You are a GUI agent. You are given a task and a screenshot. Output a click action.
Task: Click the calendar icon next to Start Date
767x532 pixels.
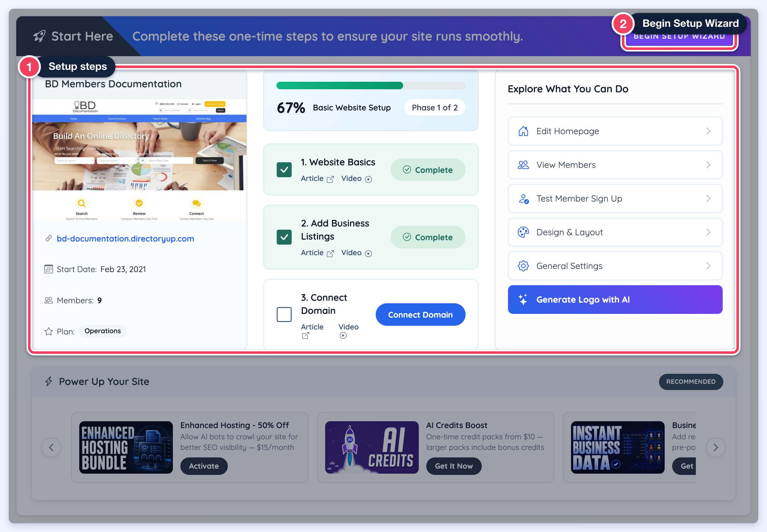49,269
